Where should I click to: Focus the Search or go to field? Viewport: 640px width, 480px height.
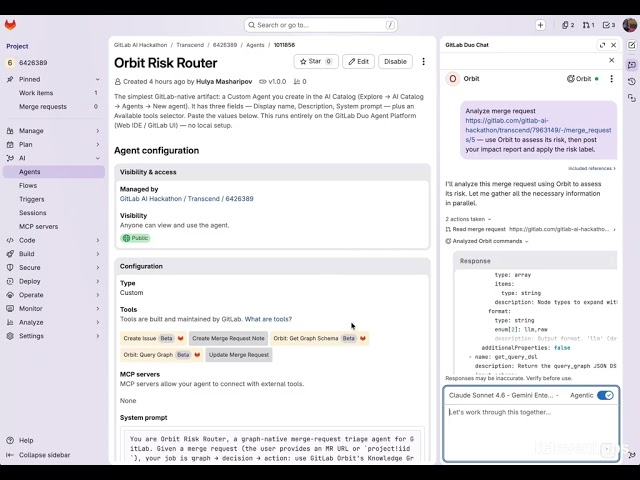(321, 25)
